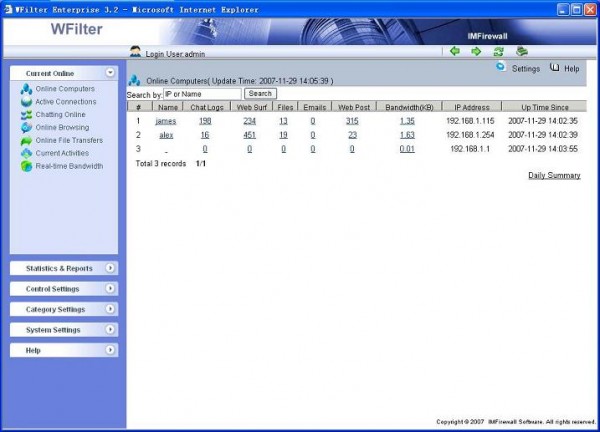The height and width of the screenshot is (432, 600).
Task: Click the print icon in the top toolbar
Action: pos(521,51)
